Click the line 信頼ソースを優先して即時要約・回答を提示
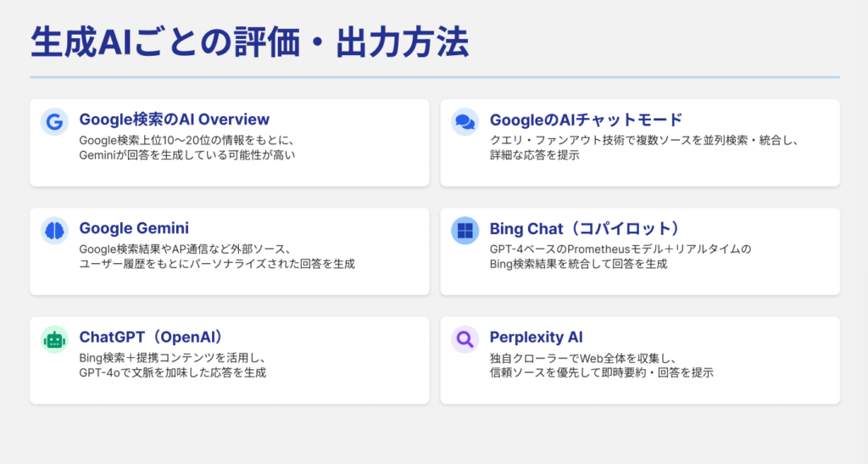This screenshot has height=464, width=868. point(602,372)
